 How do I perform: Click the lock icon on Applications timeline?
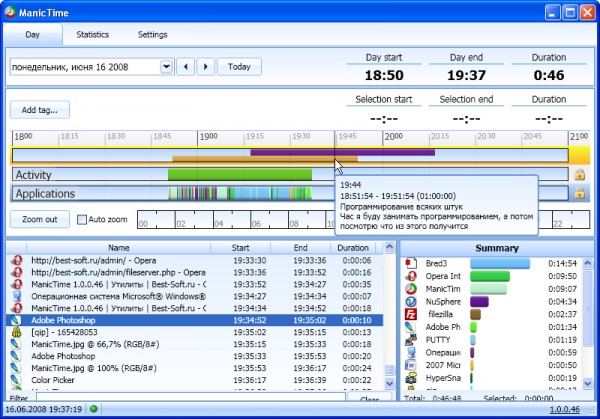579,193
